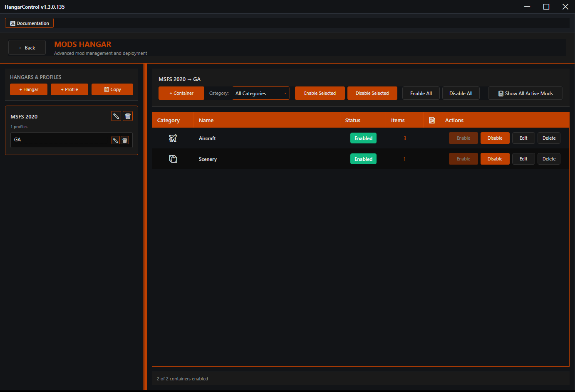Screen dimensions: 575x392
Task: Click the book icon on the Documentation button
Action: [12, 23]
